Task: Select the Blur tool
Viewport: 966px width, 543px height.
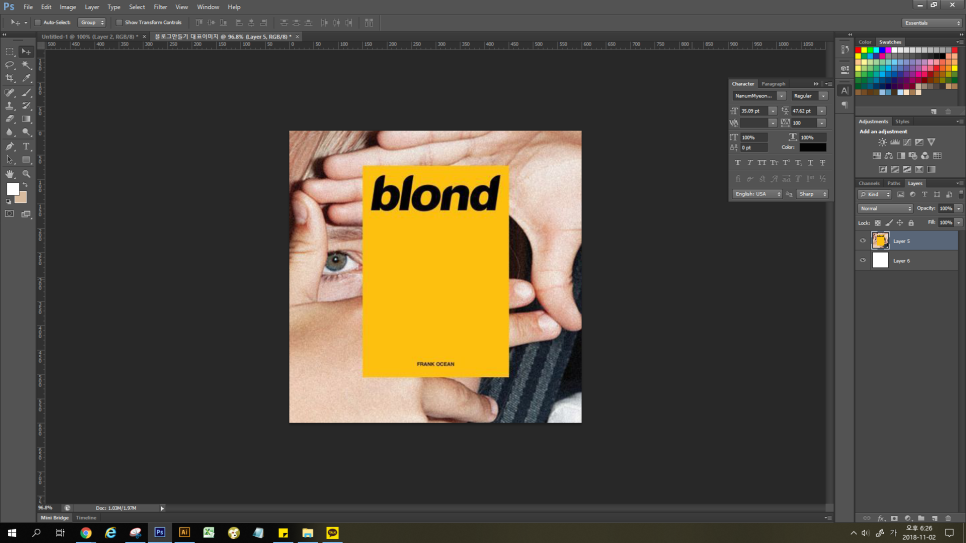Action: [10, 132]
